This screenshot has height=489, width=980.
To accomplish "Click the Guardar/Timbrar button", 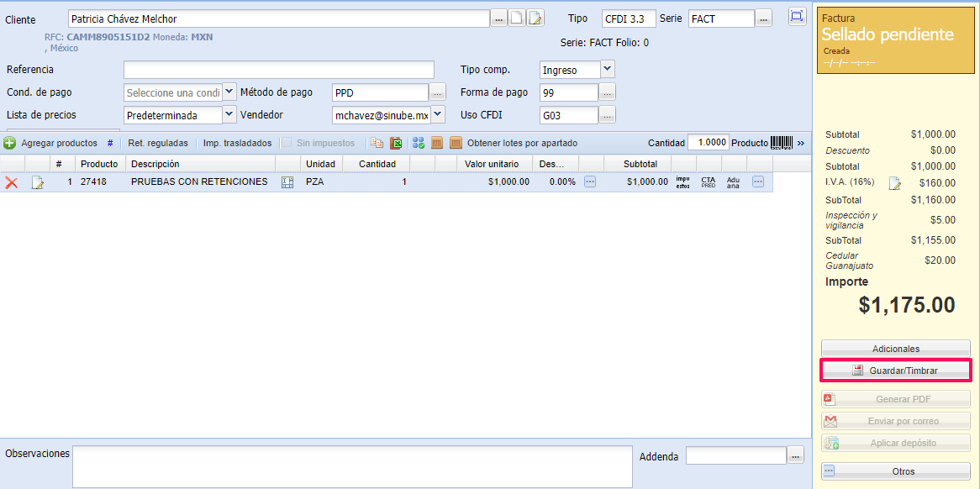I will (895, 371).
